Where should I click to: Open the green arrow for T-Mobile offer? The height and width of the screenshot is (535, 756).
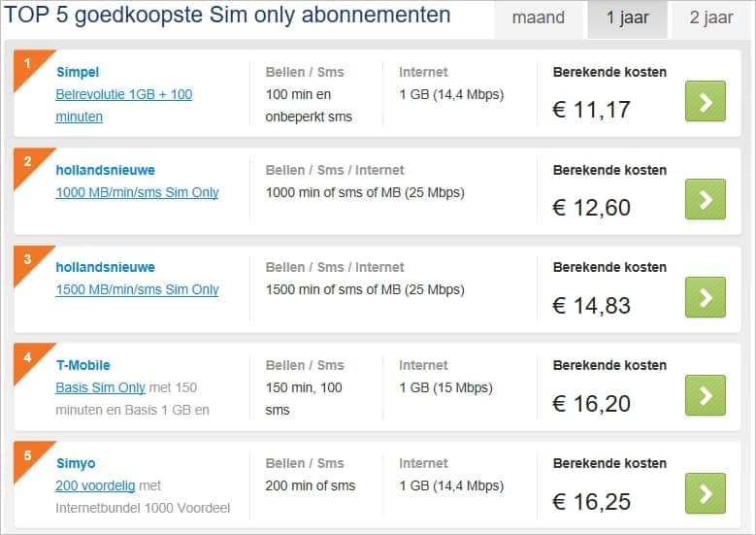click(x=706, y=395)
